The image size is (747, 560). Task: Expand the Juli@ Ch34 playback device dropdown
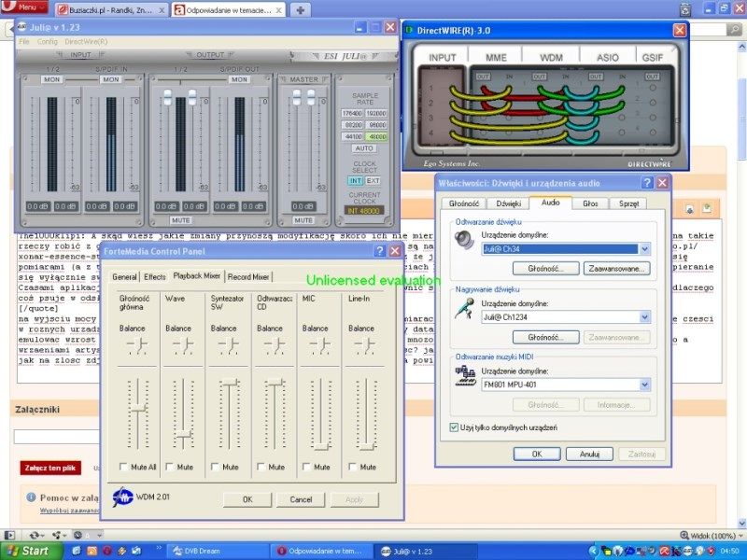tap(644, 249)
